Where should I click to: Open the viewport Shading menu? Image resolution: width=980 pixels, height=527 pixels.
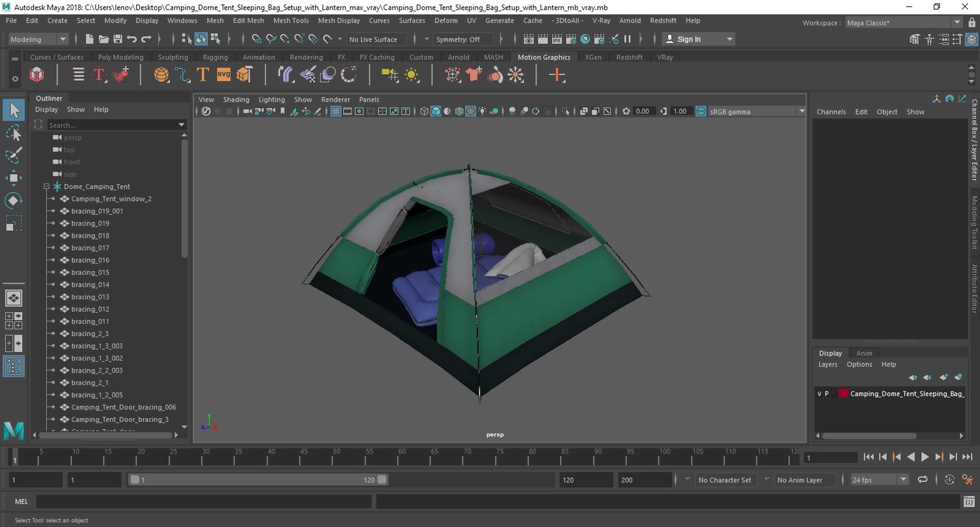[236, 100]
